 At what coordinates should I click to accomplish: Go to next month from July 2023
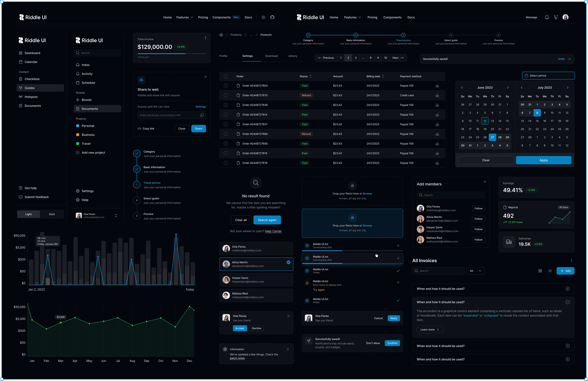567,88
